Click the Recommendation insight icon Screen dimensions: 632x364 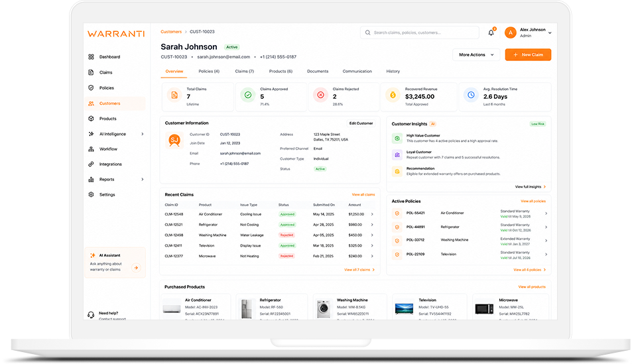point(397,171)
